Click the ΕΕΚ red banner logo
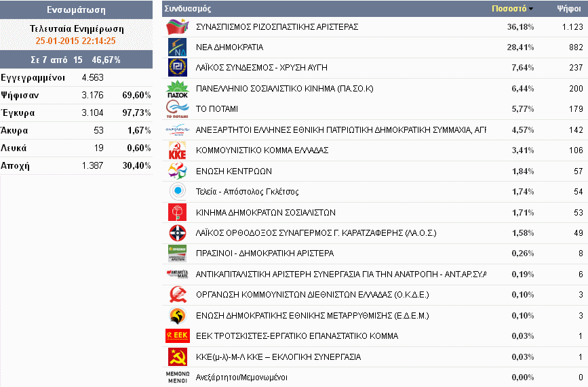Image resolution: width=588 pixels, height=387 pixels. coord(178,335)
